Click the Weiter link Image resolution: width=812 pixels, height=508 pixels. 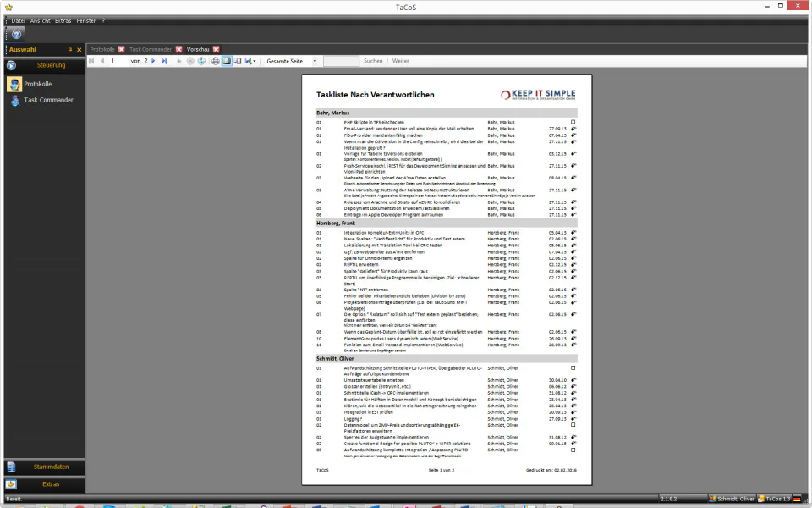point(400,61)
